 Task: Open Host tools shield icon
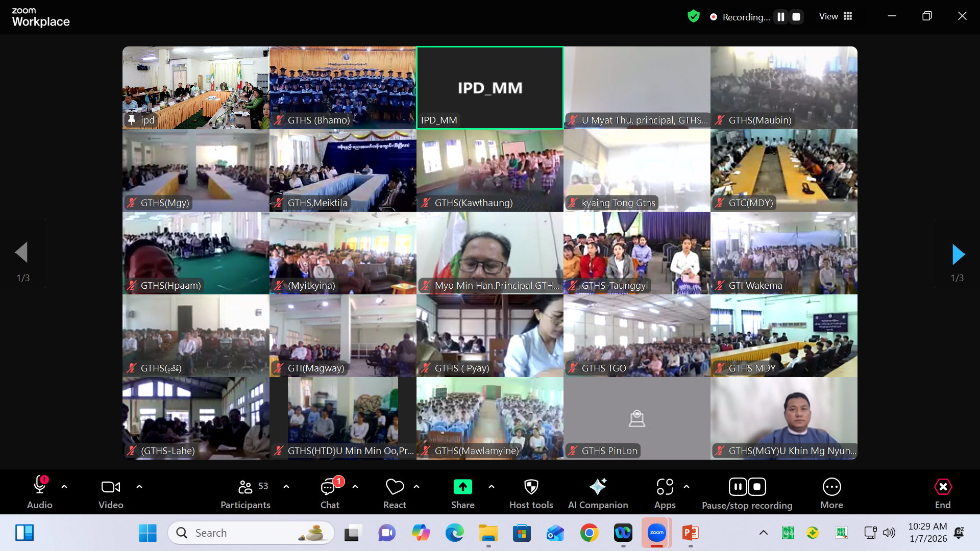point(531,487)
